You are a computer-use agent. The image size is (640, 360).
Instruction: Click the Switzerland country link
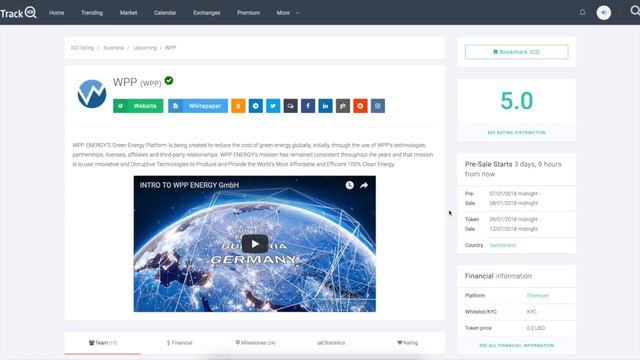(x=502, y=245)
